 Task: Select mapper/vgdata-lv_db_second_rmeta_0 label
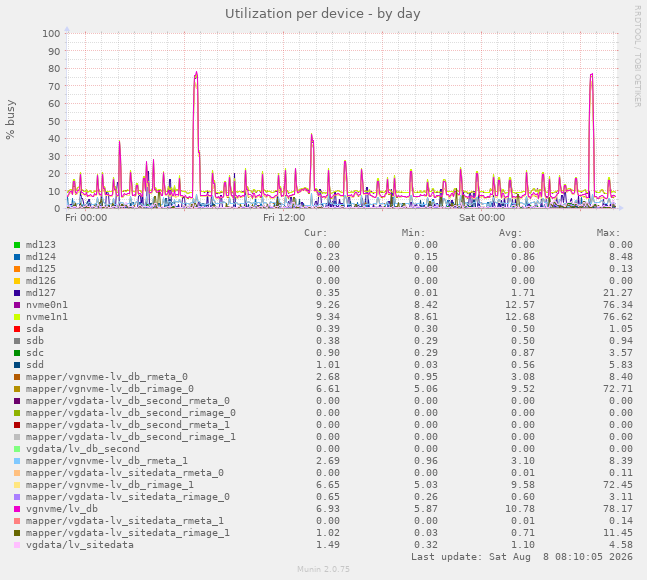pos(128,401)
